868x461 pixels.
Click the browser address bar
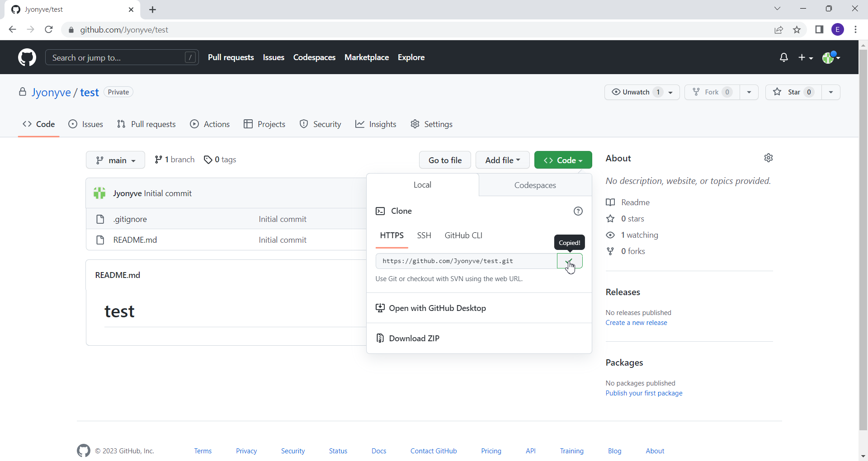416,30
